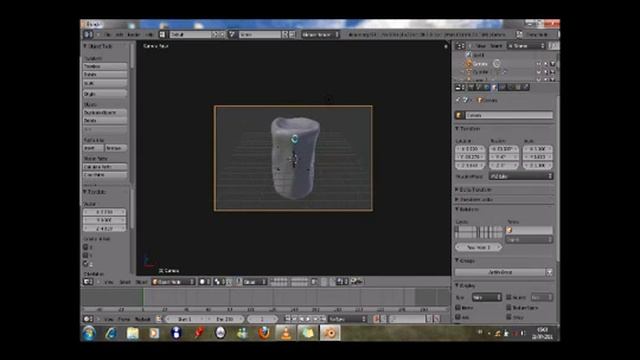Click the Calculate Paths button
Viewport: 640px width, 360px height.
point(105,167)
